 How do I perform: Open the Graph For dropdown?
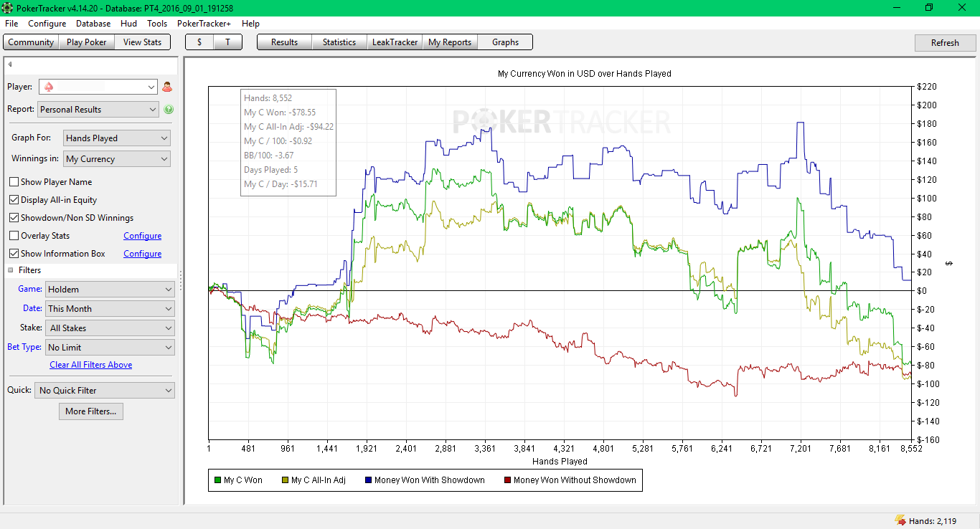click(x=117, y=138)
